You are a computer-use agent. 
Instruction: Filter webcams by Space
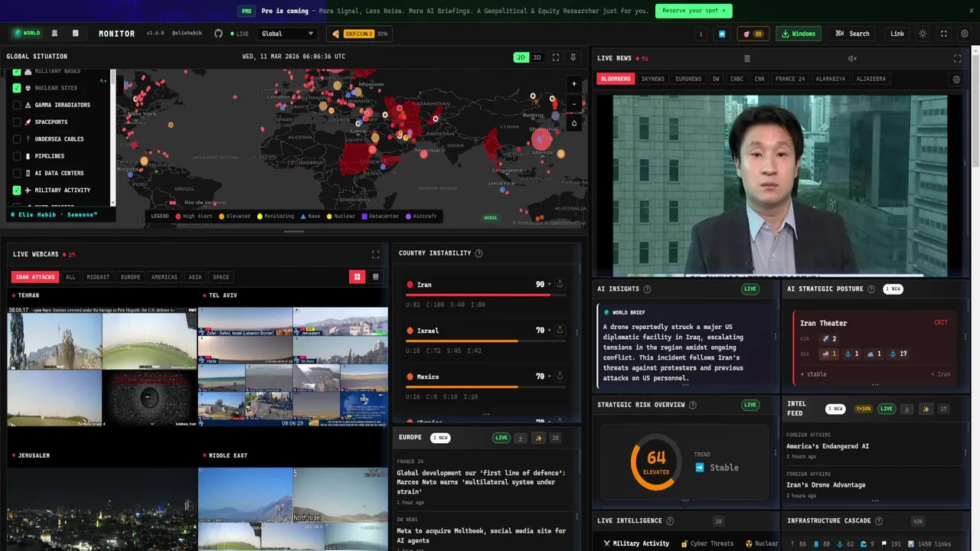pyautogui.click(x=220, y=277)
